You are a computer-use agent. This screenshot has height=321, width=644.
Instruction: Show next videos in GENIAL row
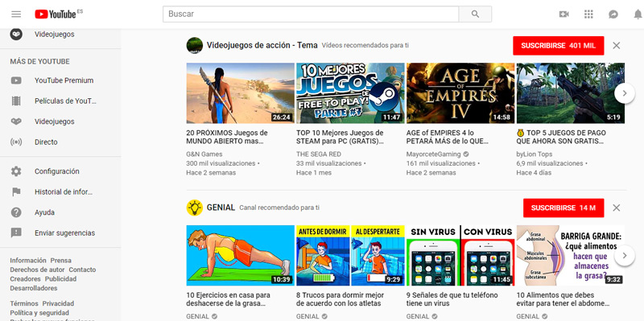(x=625, y=255)
